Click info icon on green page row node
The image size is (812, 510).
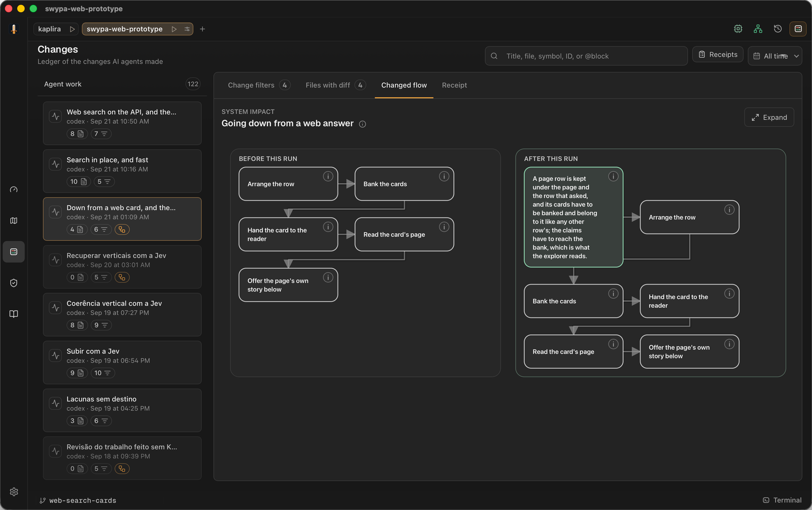[613, 176]
